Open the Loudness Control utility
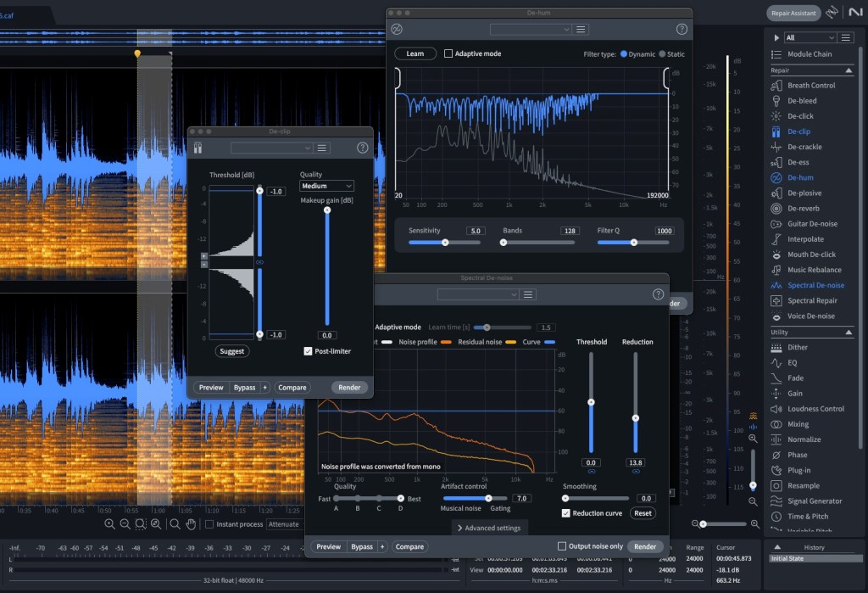868x593 pixels. (x=815, y=409)
